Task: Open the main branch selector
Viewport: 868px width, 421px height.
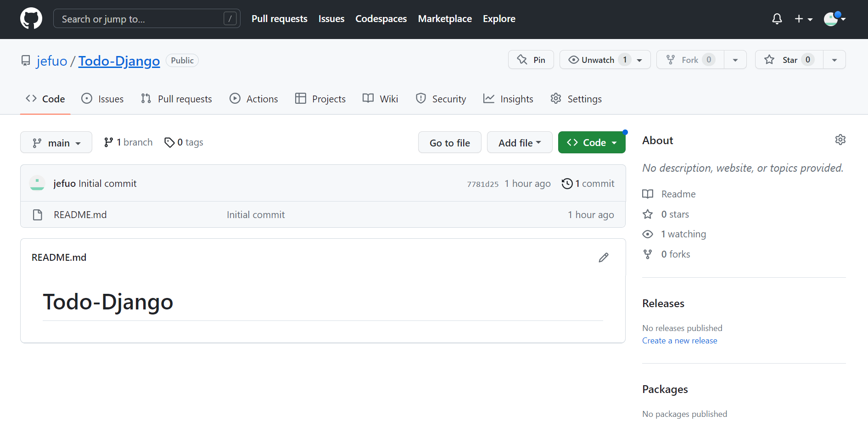Action: [x=56, y=143]
